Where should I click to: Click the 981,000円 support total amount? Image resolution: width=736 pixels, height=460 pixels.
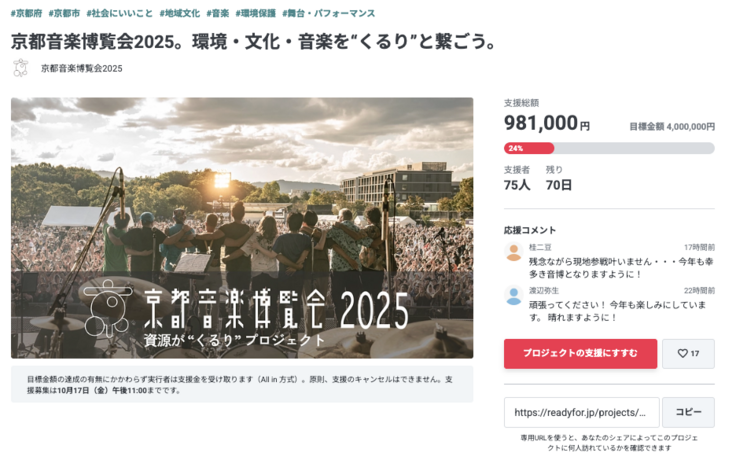pos(546,123)
